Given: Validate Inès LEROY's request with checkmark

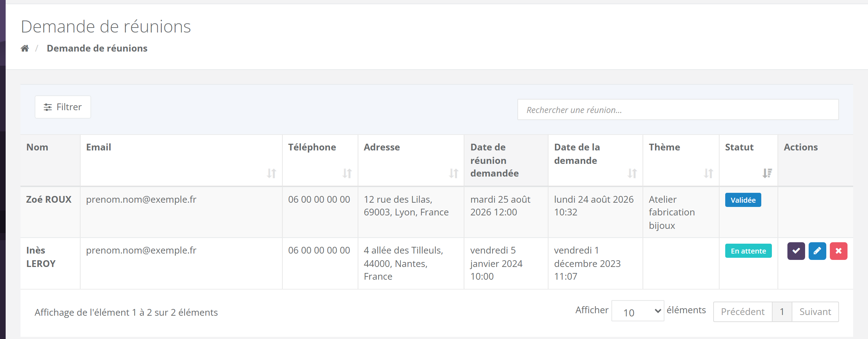Looking at the screenshot, I should pos(796,251).
